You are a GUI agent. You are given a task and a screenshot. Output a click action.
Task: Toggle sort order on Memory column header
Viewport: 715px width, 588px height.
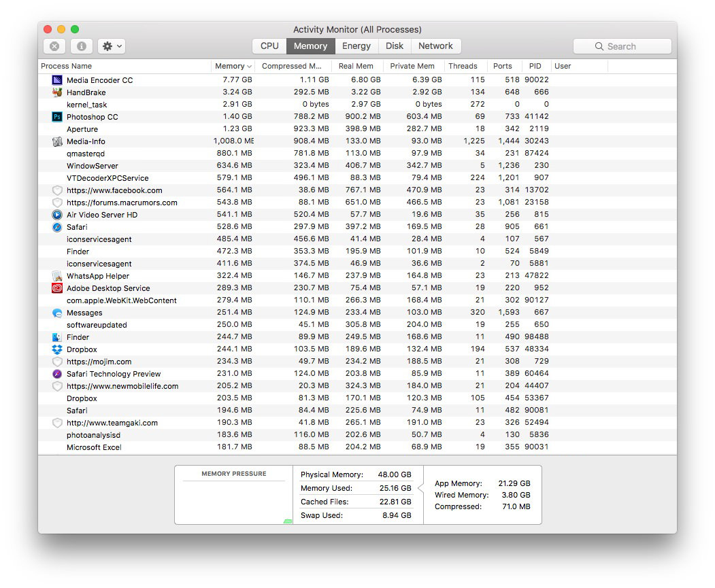tap(233, 66)
